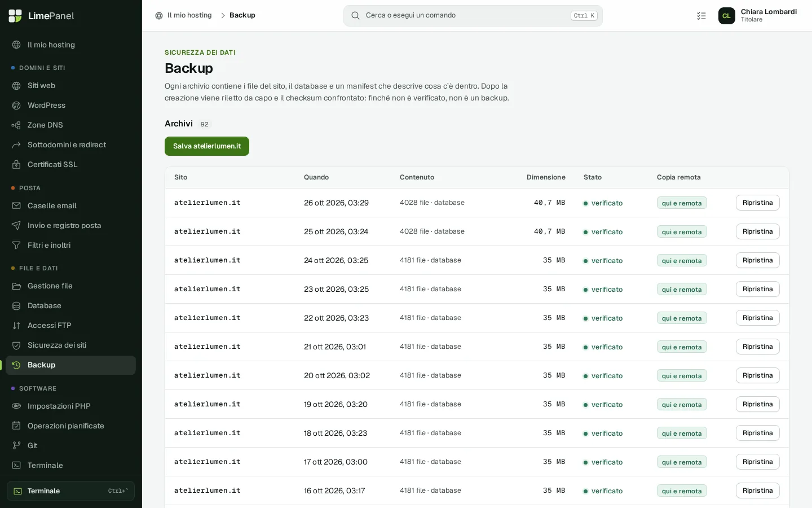
Task: Restore the 26 ott 2026 backup
Action: pos(757,203)
